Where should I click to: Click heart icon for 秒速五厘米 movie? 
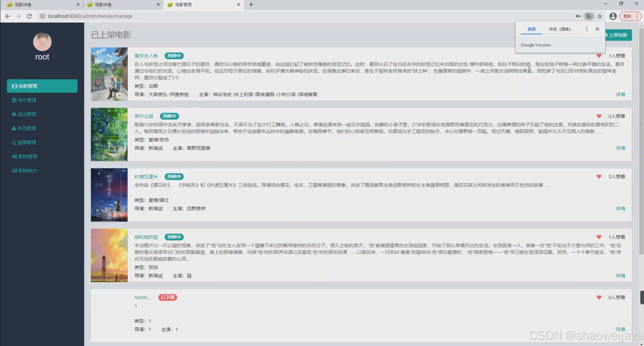tap(599, 177)
